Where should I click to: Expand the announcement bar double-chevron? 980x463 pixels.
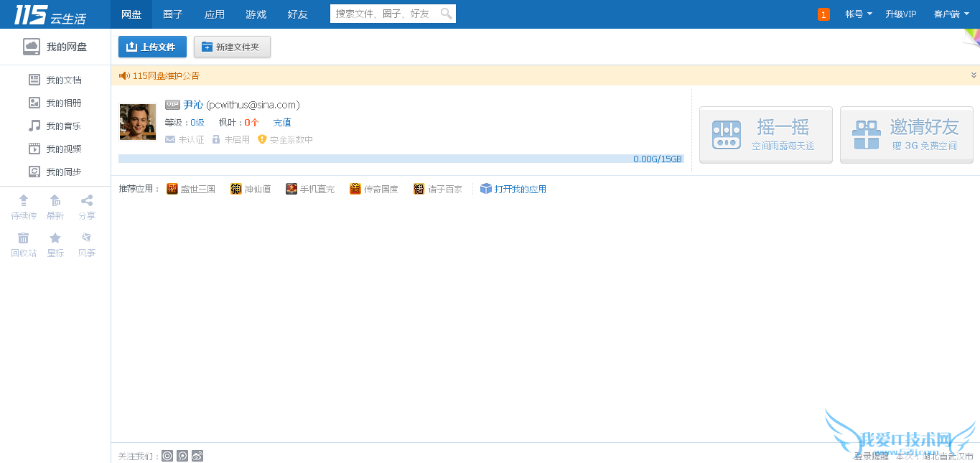[x=974, y=75]
